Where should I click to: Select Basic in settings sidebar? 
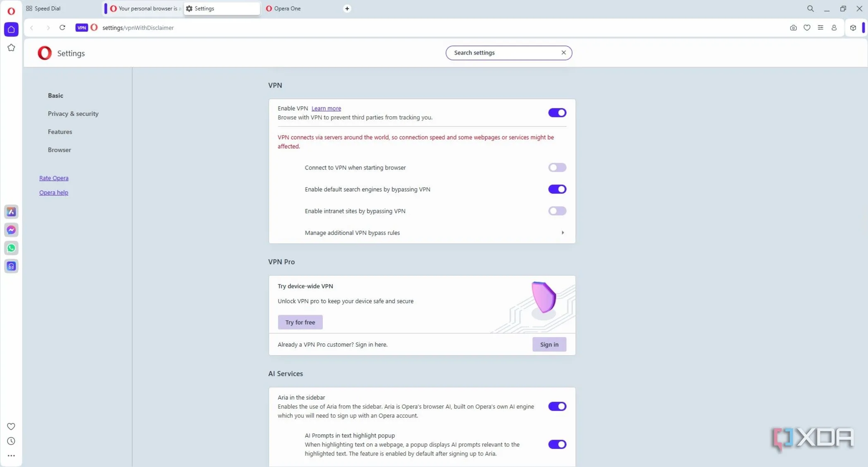coord(55,96)
